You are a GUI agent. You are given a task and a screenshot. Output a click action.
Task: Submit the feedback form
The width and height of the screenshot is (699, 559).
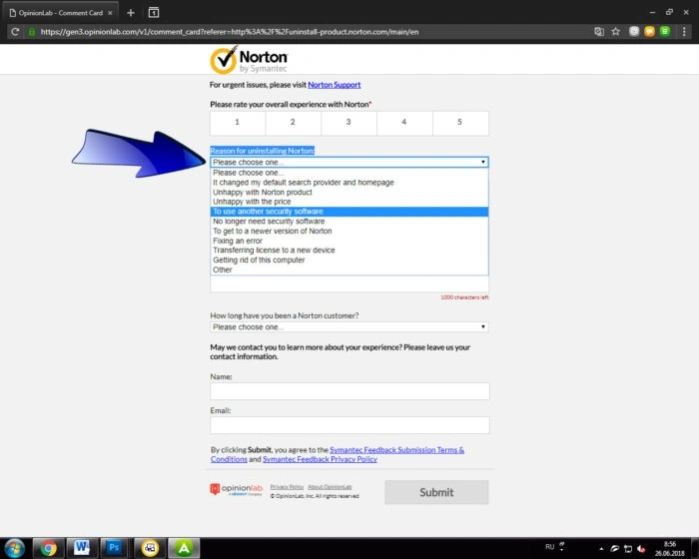point(436,492)
